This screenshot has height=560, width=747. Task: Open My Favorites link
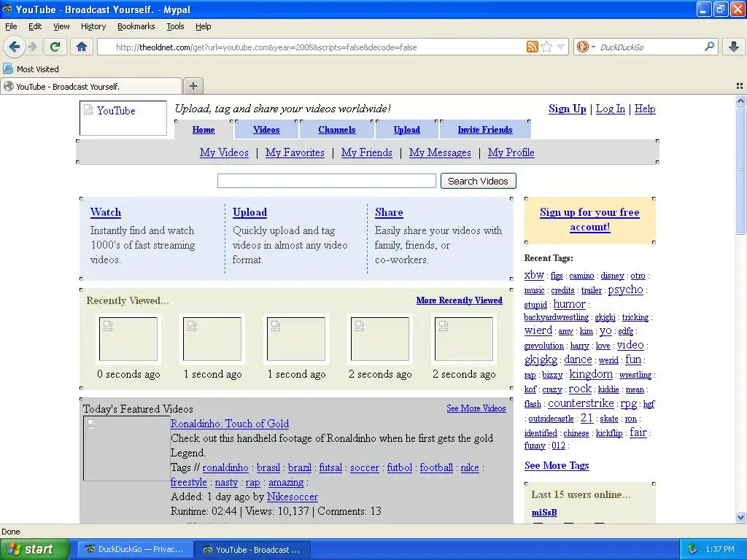(295, 152)
